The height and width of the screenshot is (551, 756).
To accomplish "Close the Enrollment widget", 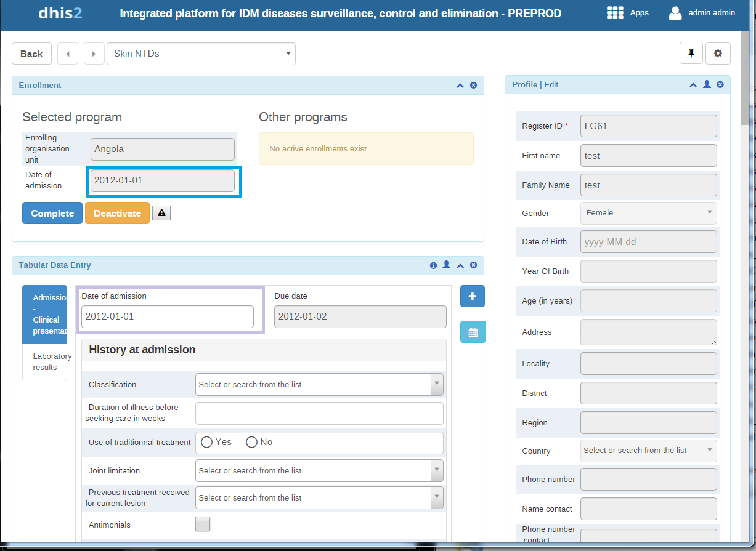I will click(x=473, y=86).
